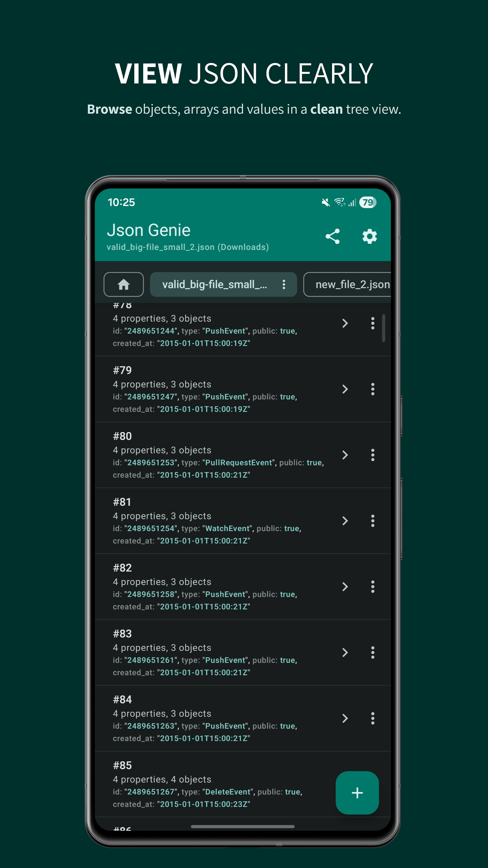Click the valid_big-file_small_2.json (Downloads) subtitle
Viewport: 488px width, 868px height.
[188, 247]
